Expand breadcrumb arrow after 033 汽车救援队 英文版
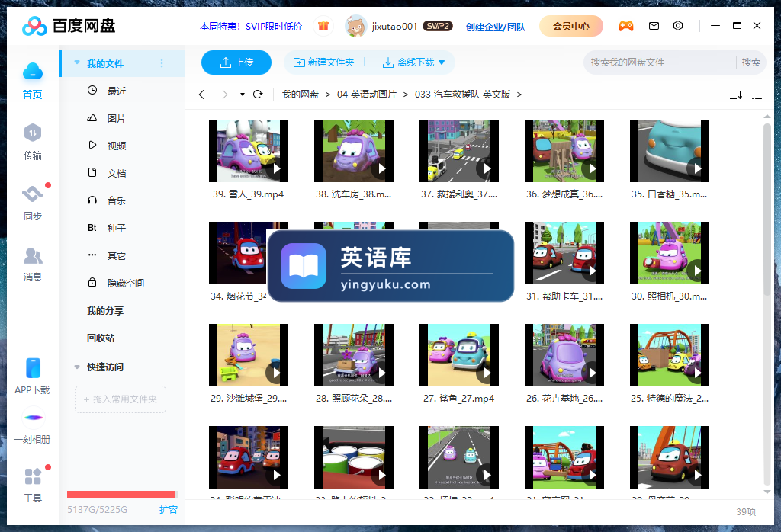 [x=519, y=95]
